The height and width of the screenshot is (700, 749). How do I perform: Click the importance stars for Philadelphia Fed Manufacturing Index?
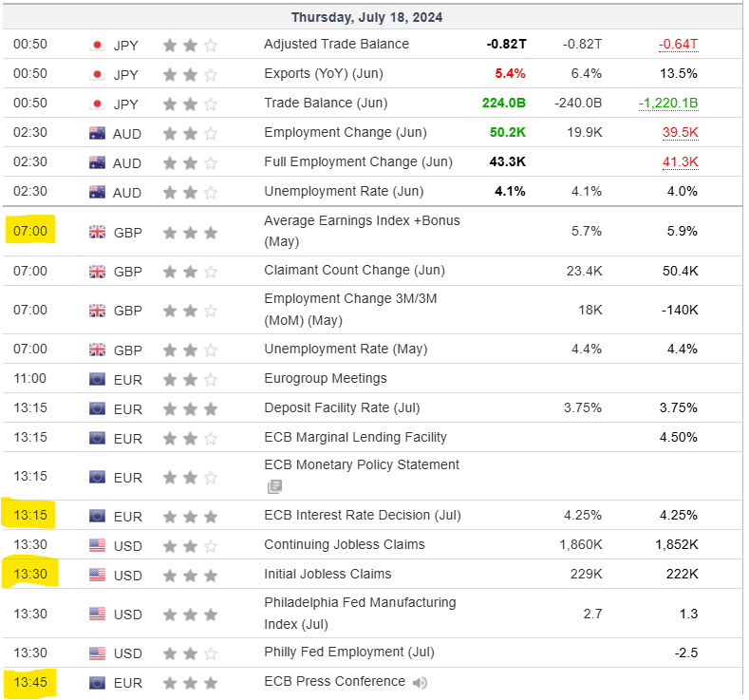(x=190, y=615)
